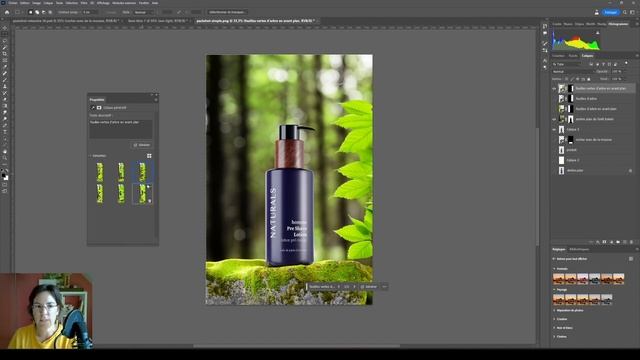The image size is (640, 360).
Task: Expand the Noir et blanc presets group
Action: tap(554, 328)
